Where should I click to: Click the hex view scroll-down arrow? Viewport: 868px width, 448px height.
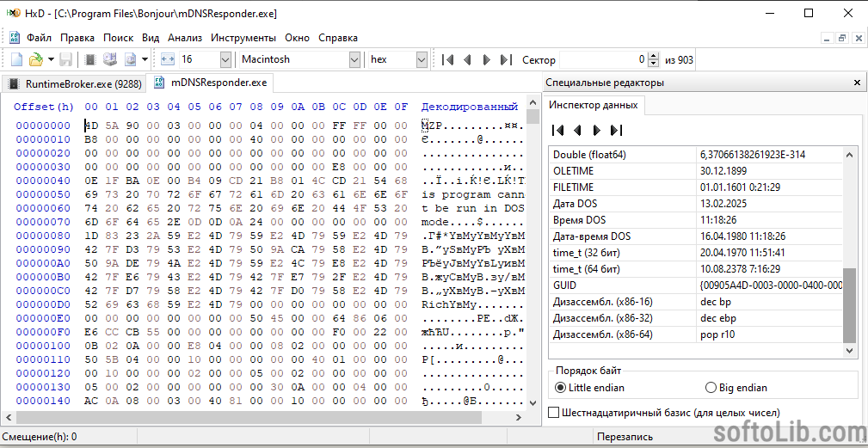pos(533,403)
